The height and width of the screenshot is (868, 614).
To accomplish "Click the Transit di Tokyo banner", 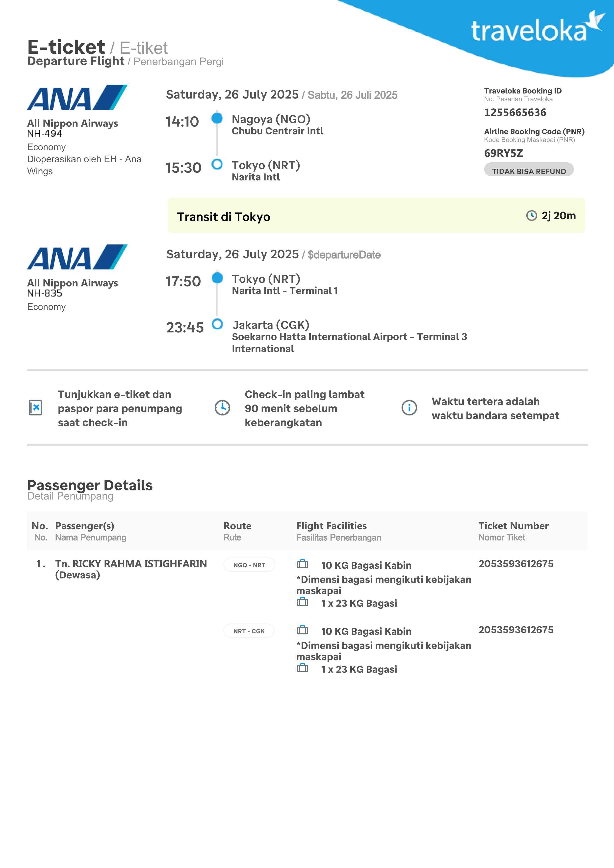I will [376, 216].
